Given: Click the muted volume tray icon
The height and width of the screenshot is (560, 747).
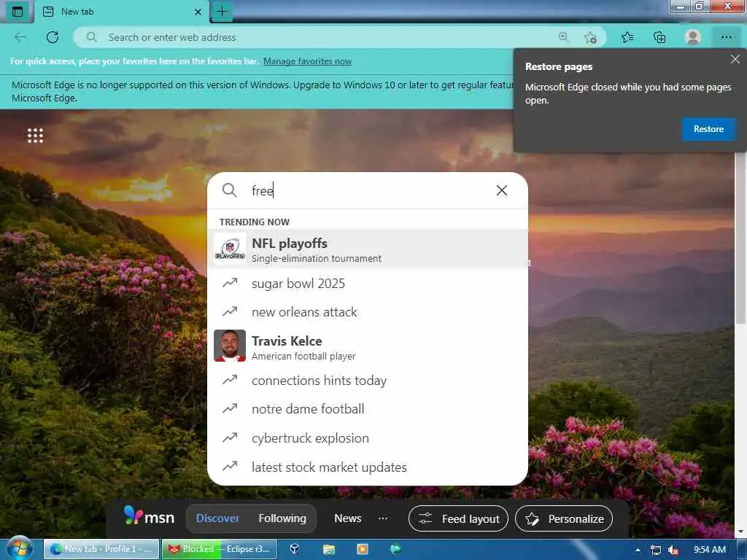Looking at the screenshot, I should tap(673, 550).
